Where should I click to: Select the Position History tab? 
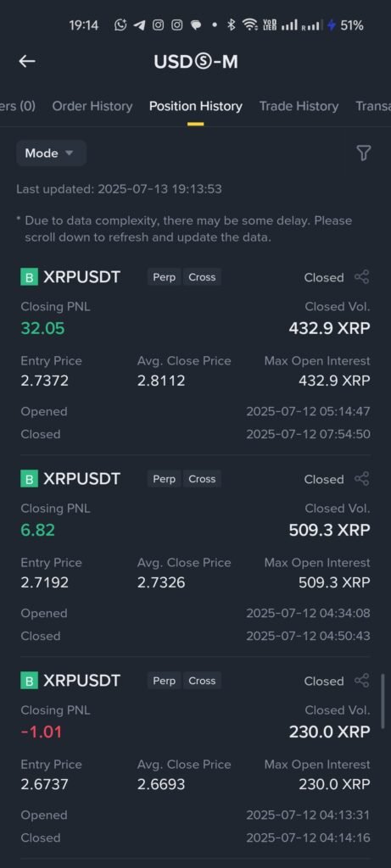click(195, 106)
